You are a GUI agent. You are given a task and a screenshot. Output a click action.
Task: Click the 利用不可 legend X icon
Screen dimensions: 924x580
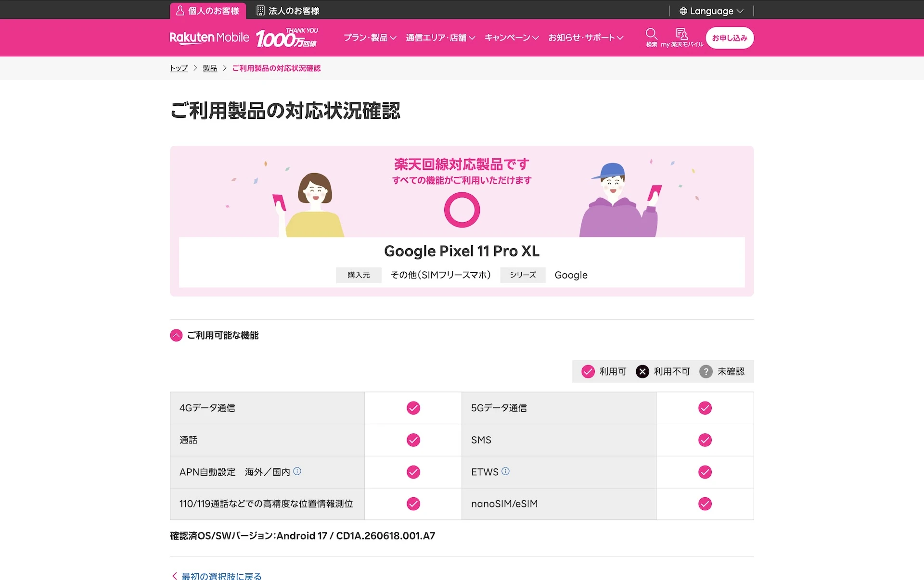tap(642, 371)
